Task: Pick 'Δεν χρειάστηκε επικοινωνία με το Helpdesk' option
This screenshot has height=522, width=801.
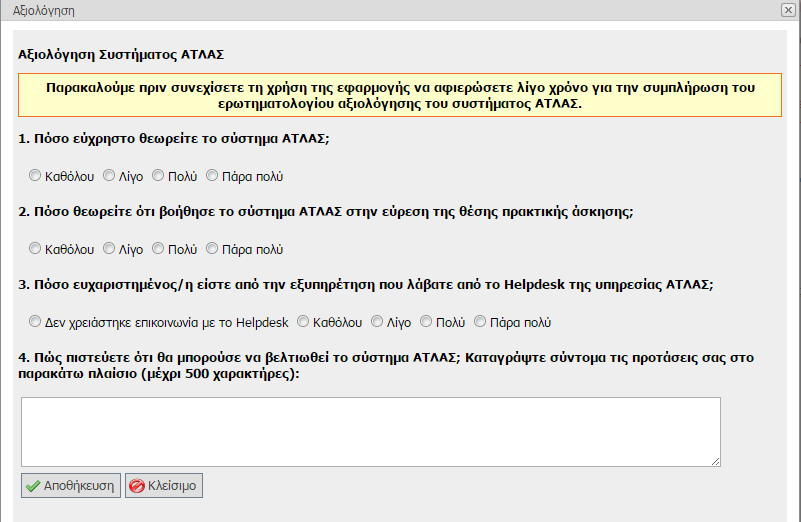Action: tap(35, 322)
